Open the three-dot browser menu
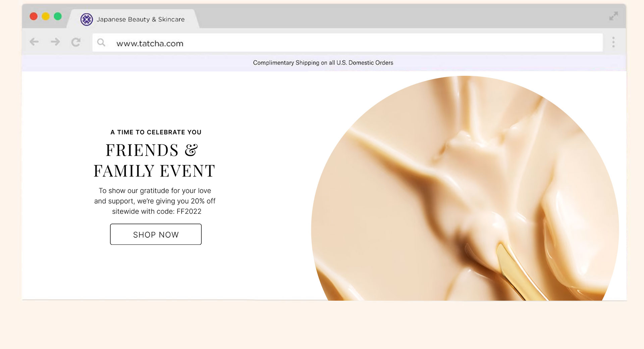 point(613,42)
